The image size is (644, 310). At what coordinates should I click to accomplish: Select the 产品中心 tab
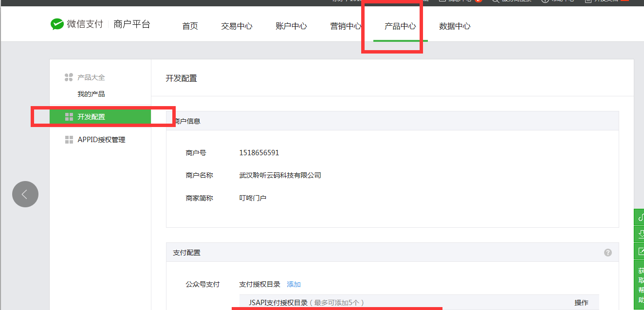400,26
